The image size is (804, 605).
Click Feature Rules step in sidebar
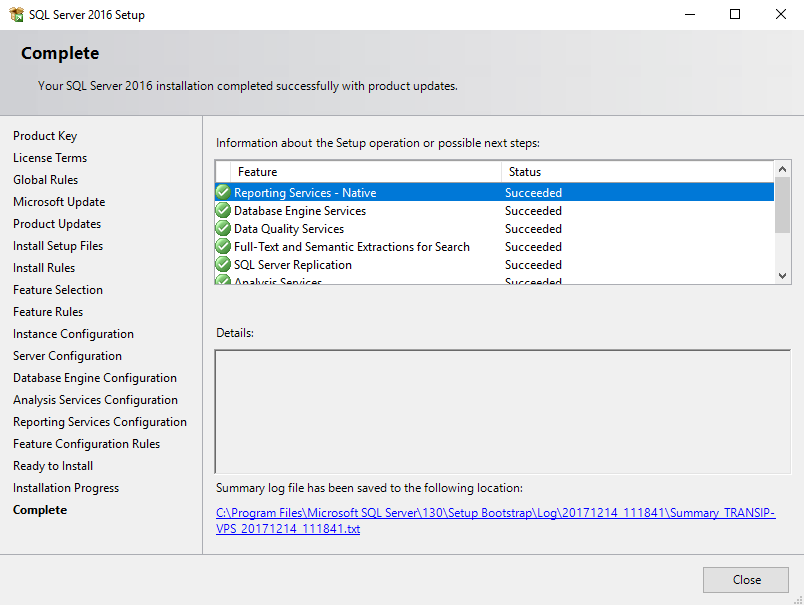[x=48, y=312]
